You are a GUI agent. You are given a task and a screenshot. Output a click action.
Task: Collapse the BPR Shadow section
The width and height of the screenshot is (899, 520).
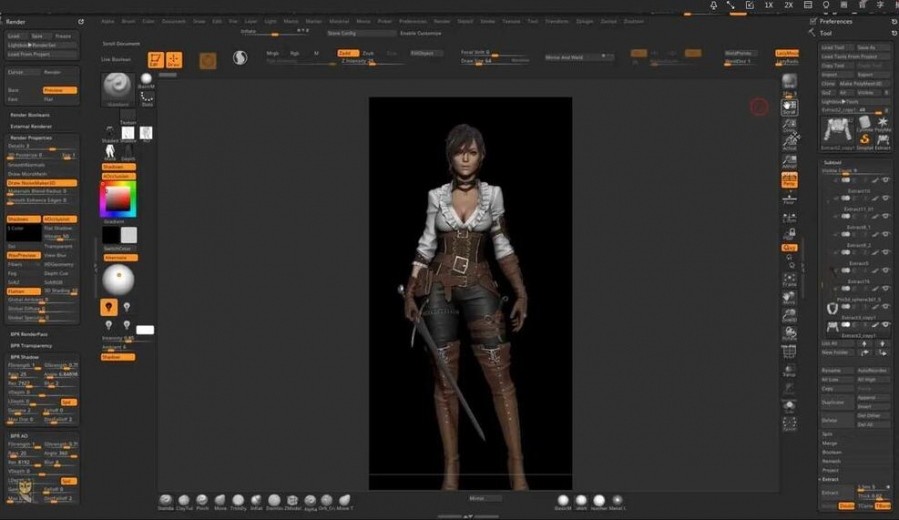pos(25,357)
